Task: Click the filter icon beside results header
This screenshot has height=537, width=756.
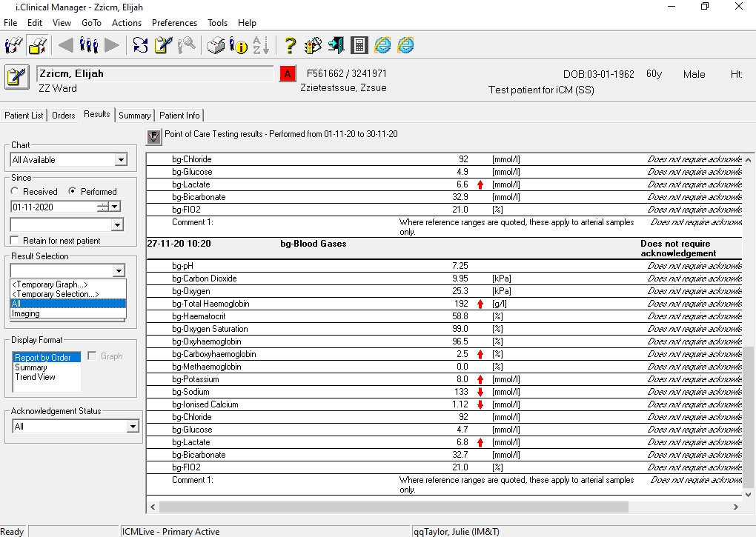Action: click(154, 137)
